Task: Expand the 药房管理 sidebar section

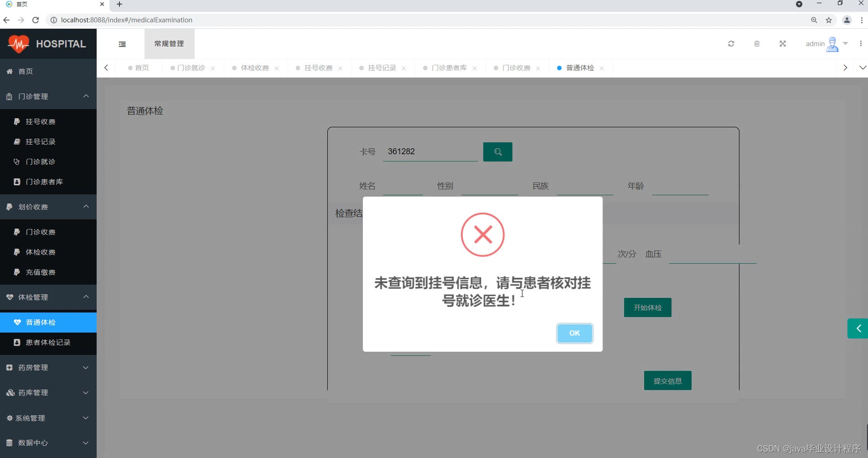Action: pos(48,367)
